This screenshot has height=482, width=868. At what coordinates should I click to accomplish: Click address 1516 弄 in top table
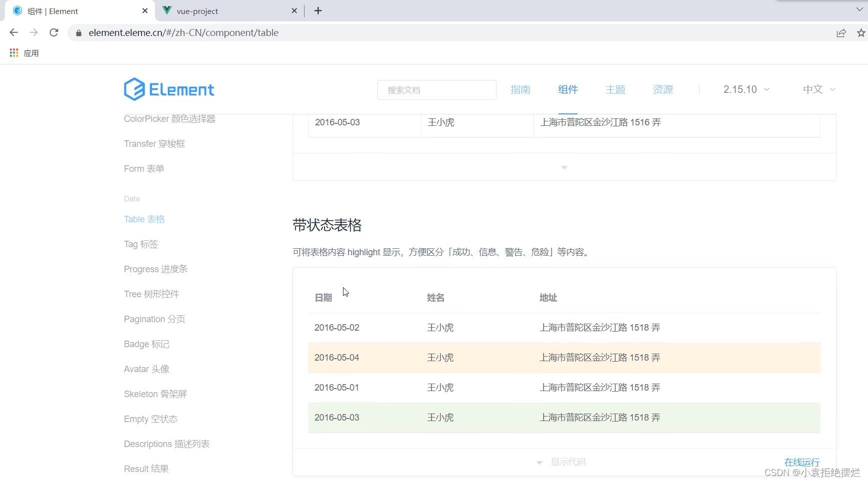(x=600, y=122)
